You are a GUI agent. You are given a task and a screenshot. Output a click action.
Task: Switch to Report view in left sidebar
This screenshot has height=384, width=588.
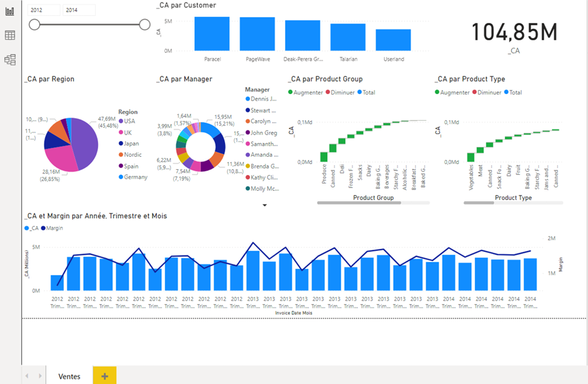(x=10, y=12)
